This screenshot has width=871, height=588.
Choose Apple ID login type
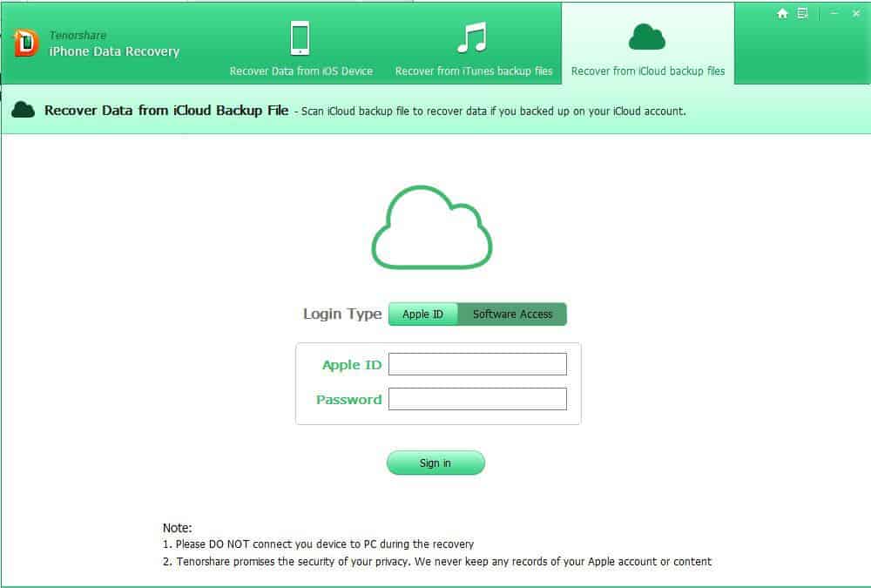(422, 314)
